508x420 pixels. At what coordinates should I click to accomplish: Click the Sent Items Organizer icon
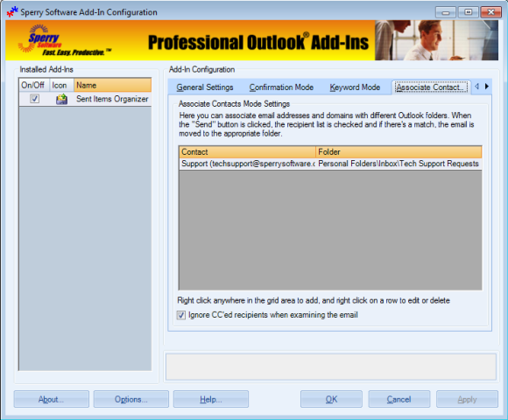pyautogui.click(x=61, y=99)
